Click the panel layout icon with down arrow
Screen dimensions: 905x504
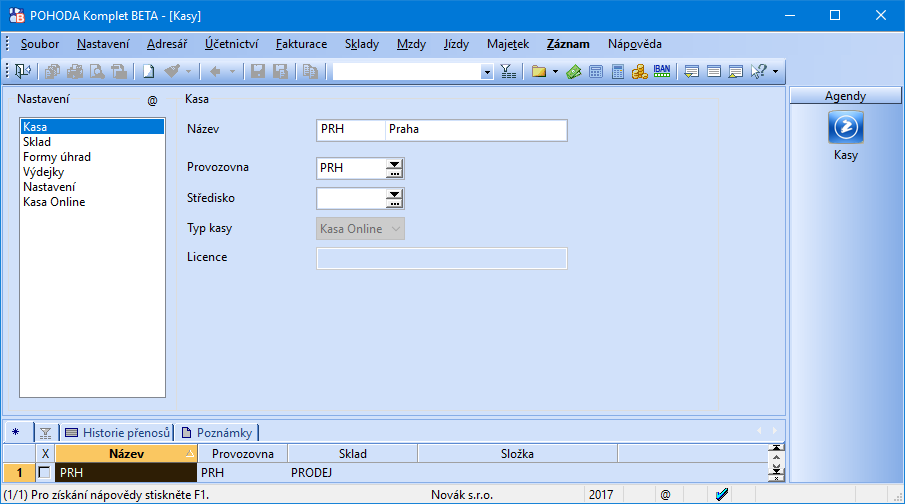click(691, 71)
